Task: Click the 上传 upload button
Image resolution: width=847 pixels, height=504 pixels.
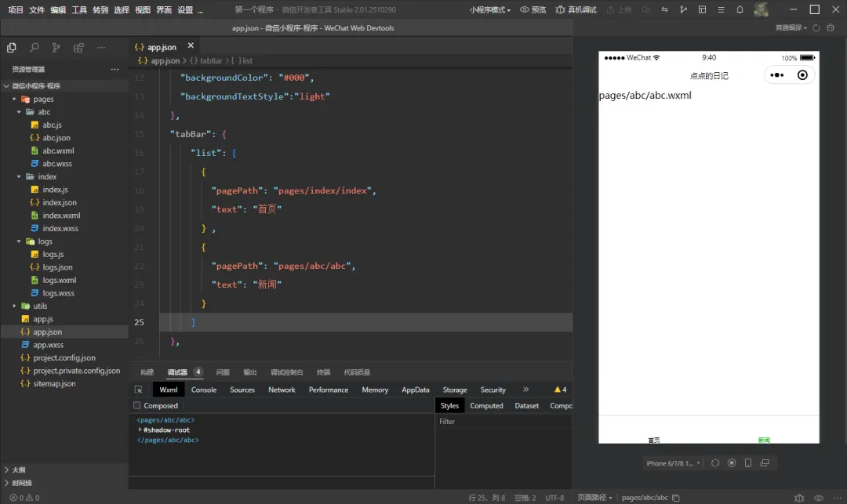Action: [x=619, y=9]
